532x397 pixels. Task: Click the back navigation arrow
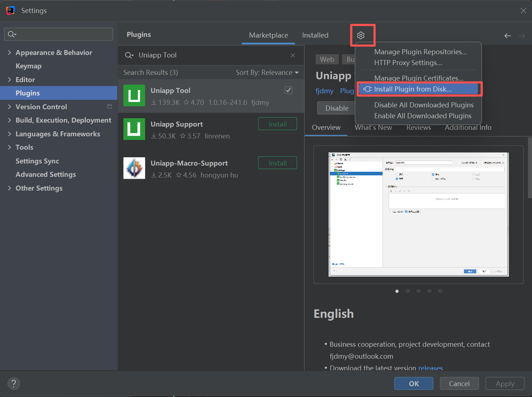pyautogui.click(x=507, y=35)
